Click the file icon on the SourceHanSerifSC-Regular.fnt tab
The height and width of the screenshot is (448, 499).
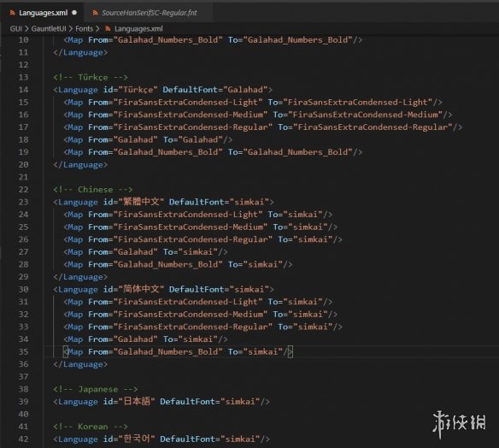95,13
